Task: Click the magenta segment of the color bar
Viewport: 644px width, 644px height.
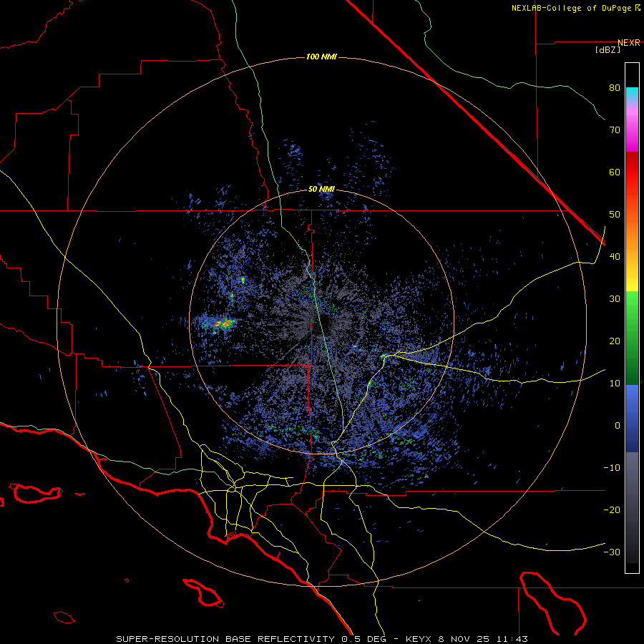Action: click(632, 132)
